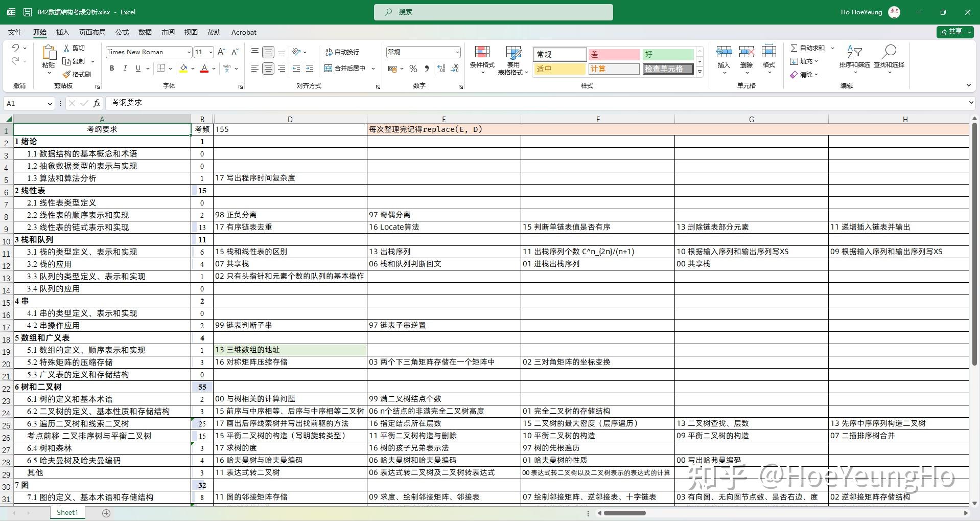Click the Align Right icon
Screen dimensions: 980x521
pos(282,69)
